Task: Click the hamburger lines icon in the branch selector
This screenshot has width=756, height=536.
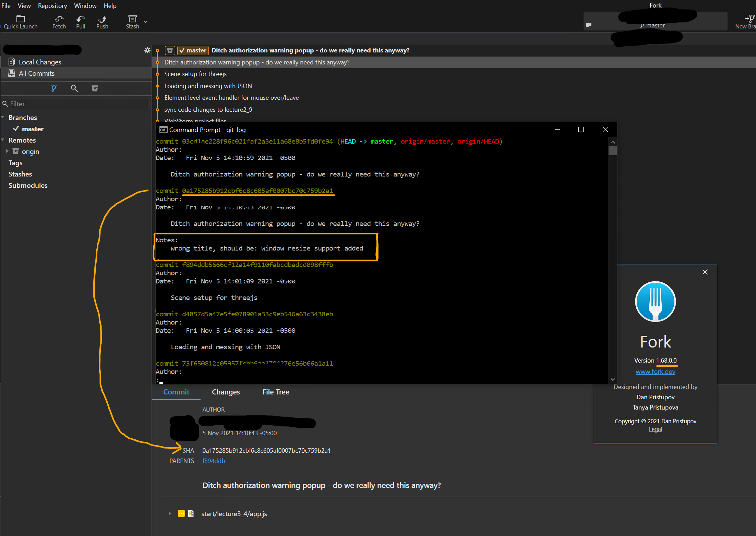Action: [x=589, y=25]
